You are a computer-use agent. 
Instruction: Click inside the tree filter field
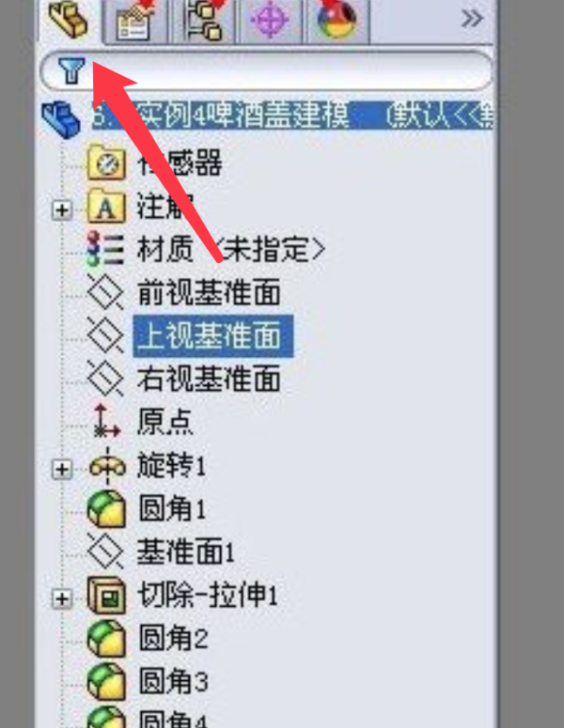[288, 70]
